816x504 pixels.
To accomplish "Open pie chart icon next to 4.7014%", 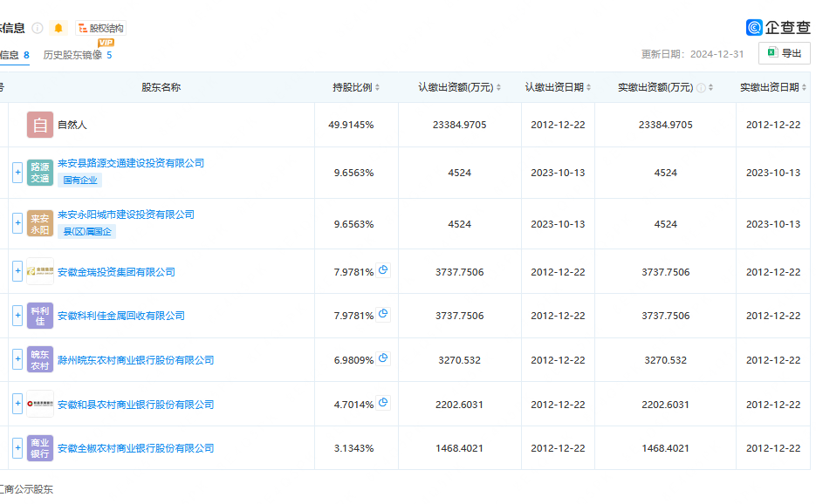I will click(x=382, y=403).
